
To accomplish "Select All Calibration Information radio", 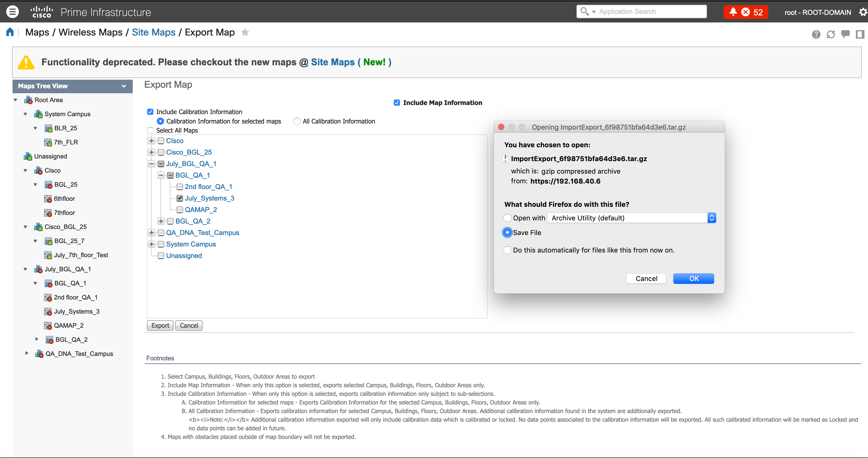I will click(297, 121).
